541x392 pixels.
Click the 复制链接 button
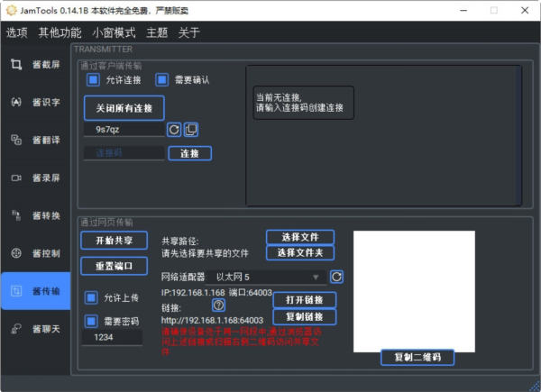tap(305, 317)
